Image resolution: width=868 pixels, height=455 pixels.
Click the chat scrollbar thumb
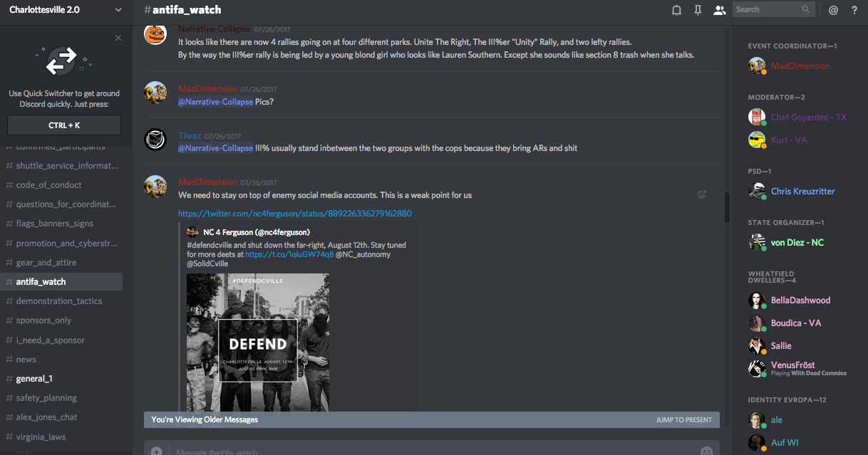(727, 207)
